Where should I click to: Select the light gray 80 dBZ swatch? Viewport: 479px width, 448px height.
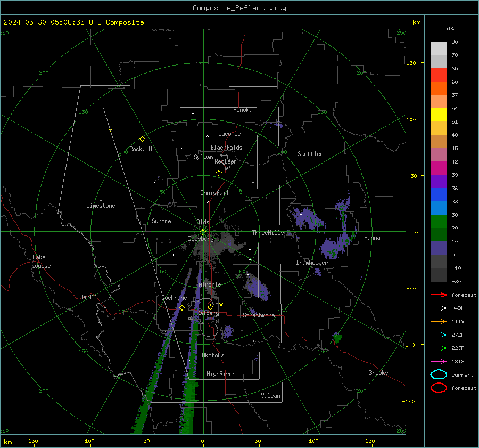[x=439, y=48]
